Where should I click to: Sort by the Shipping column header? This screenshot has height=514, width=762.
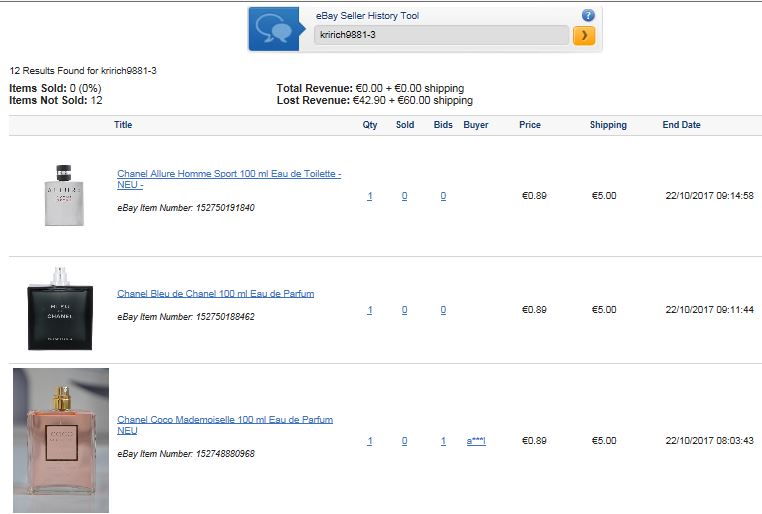click(x=608, y=125)
